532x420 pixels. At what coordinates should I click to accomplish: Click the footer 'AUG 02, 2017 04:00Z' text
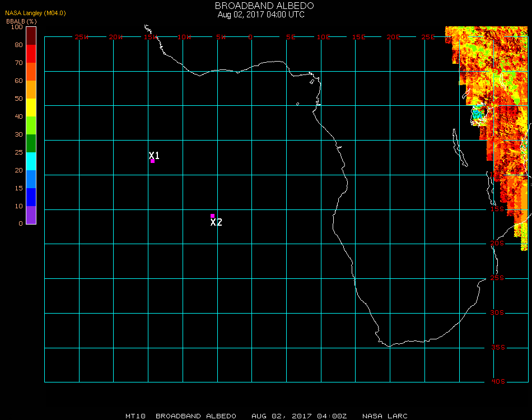299,416
